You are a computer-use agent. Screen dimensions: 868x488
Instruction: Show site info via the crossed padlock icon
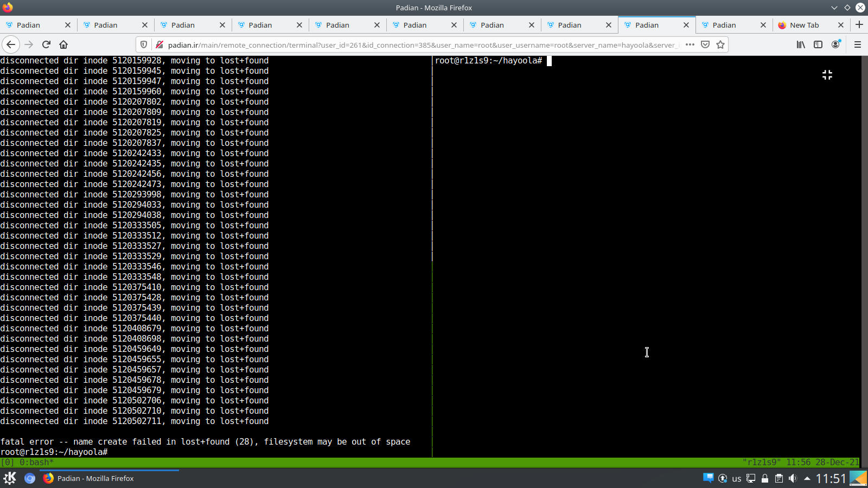[159, 44]
